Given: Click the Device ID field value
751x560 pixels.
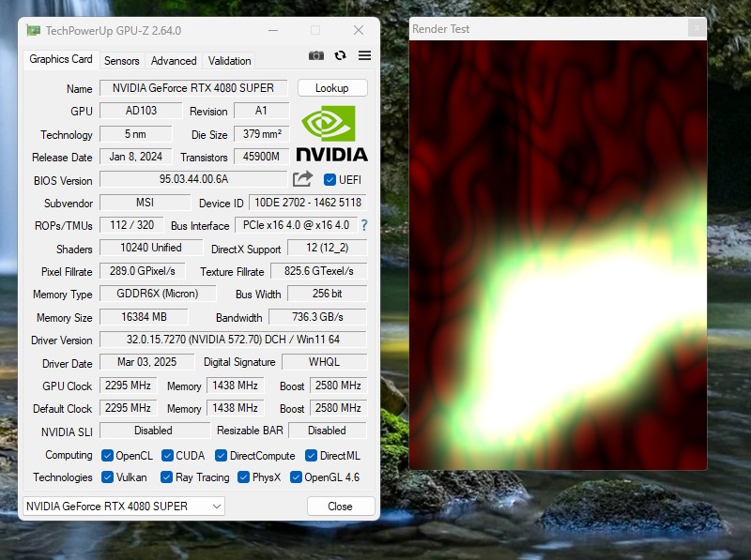Looking at the screenshot, I should coord(308,203).
